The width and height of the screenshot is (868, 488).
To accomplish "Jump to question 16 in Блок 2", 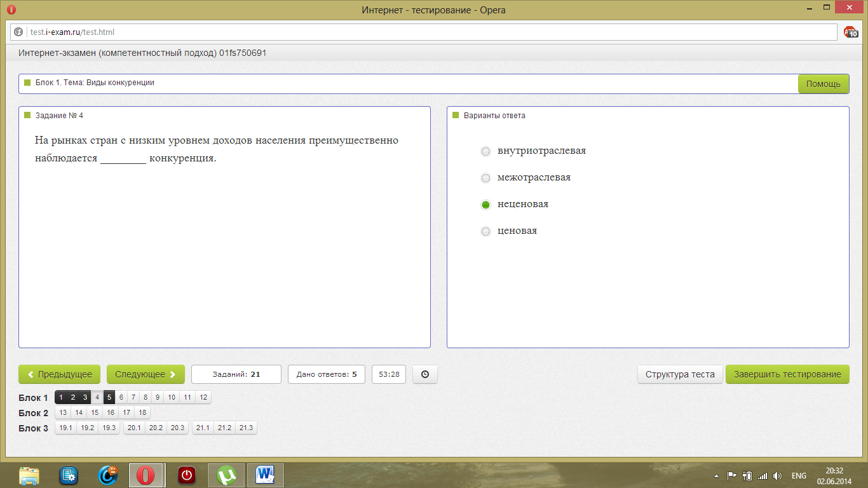I will coord(111,413).
